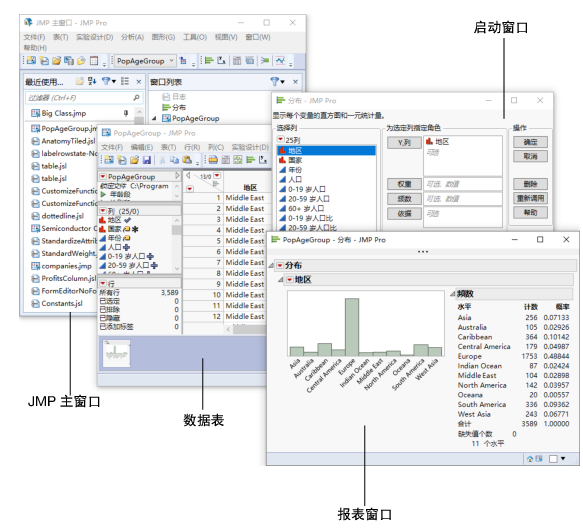This screenshot has height=528, width=583.
Task: Click New Script icon in JMP main window toolbar
Action: pyautogui.click(x=44, y=60)
